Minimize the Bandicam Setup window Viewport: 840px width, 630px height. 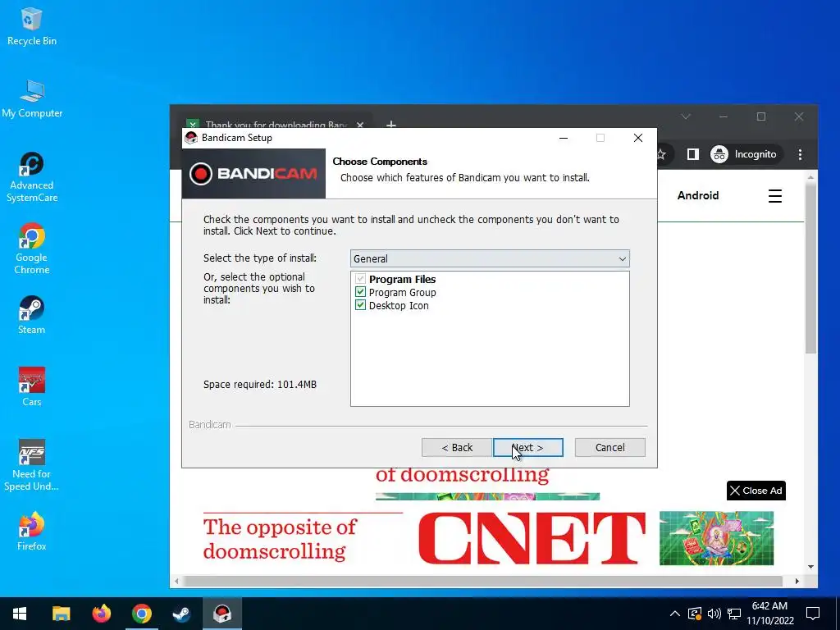pos(563,138)
